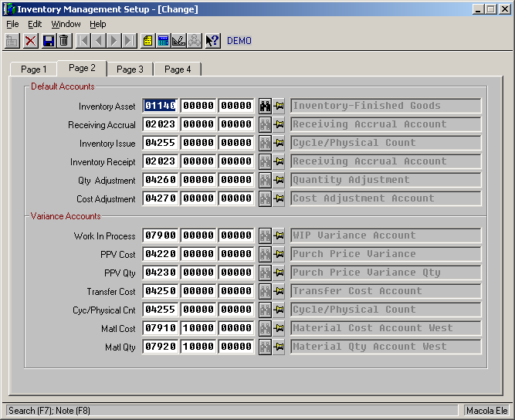Click Material Cost Account West description
Image resolution: width=515 pixels, height=420 pixels.
pos(385,328)
